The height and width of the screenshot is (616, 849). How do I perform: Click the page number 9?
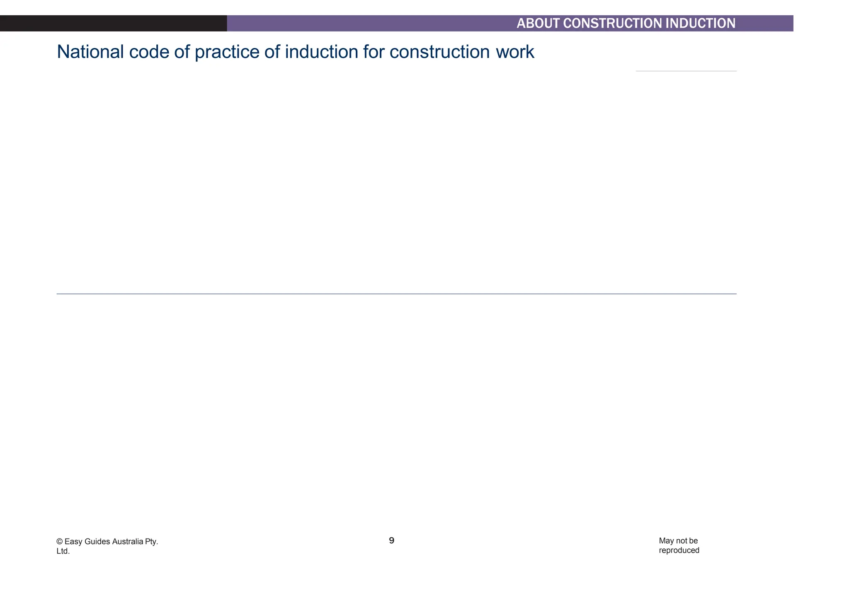(x=391, y=541)
